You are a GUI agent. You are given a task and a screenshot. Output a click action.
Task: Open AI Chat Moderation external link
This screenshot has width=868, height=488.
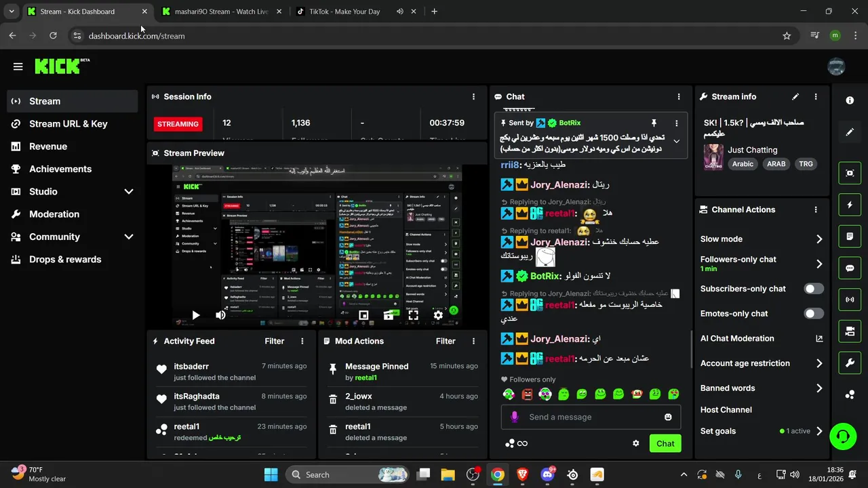coord(819,339)
